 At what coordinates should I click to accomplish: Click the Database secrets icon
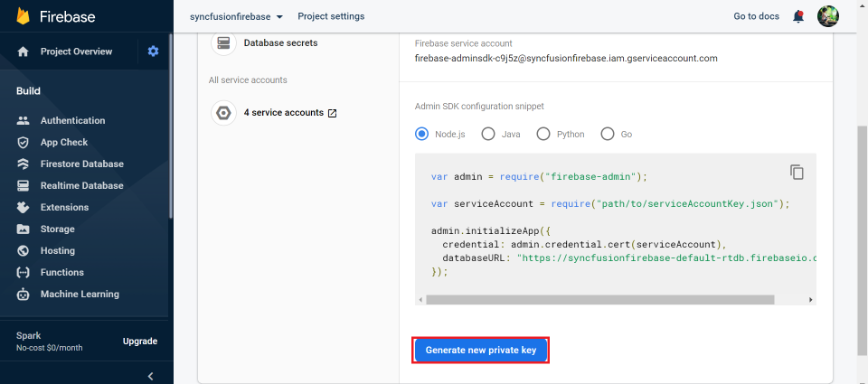pyautogui.click(x=223, y=43)
